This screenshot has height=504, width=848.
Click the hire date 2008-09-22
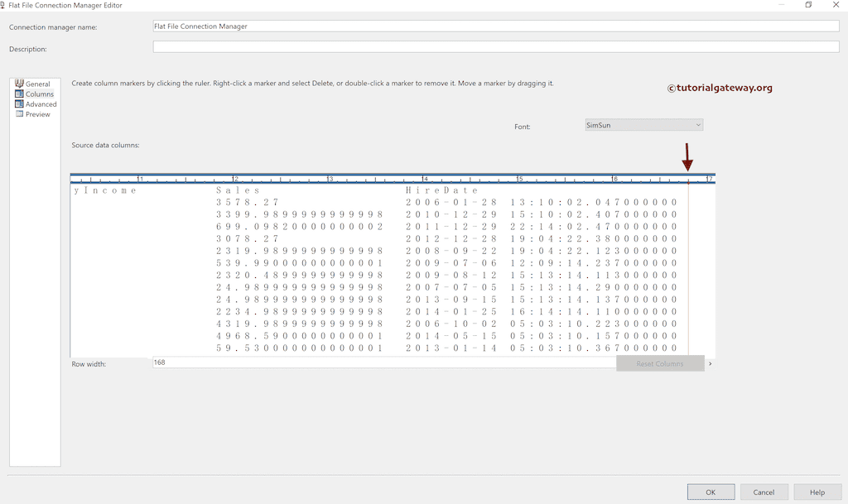pyautogui.click(x=451, y=251)
